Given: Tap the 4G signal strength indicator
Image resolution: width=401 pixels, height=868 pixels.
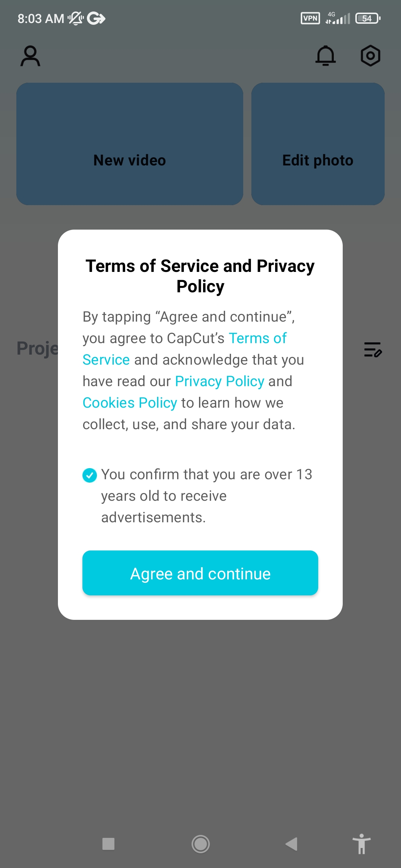Looking at the screenshot, I should pos(338,18).
